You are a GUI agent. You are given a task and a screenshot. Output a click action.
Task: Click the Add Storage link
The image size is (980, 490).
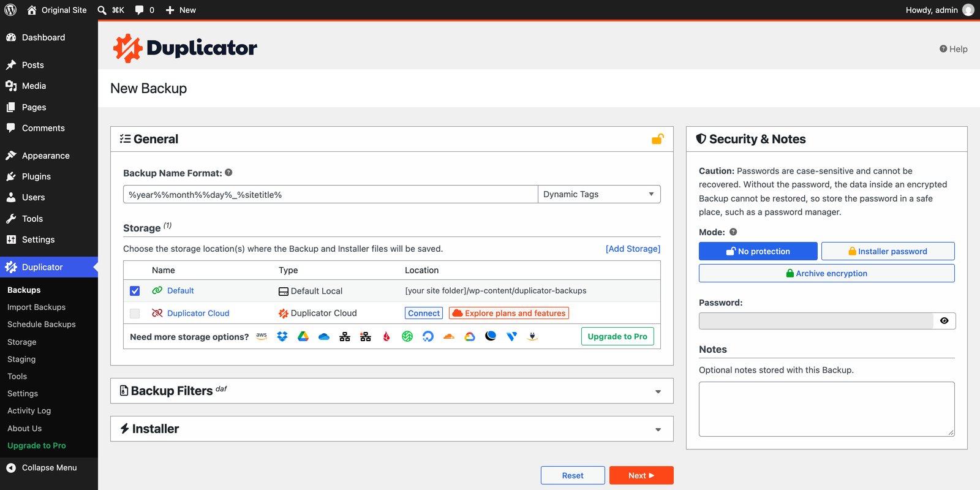pyautogui.click(x=633, y=249)
